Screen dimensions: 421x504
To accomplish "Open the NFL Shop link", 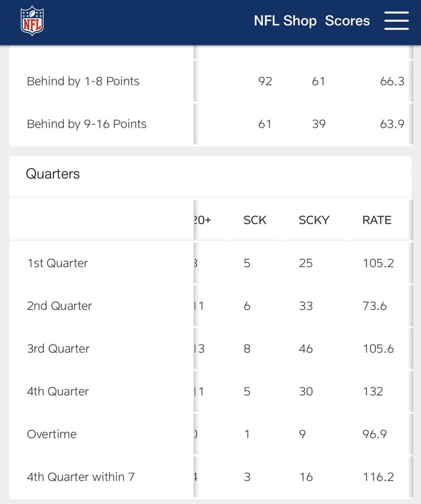I will click(285, 21).
